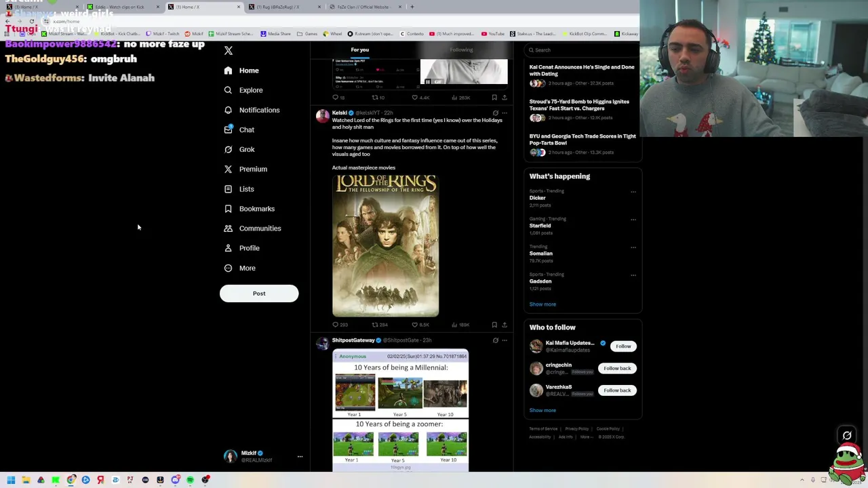The width and height of the screenshot is (868, 488).
Task: Open the Kai Cenat single news story
Action: pyautogui.click(x=582, y=70)
